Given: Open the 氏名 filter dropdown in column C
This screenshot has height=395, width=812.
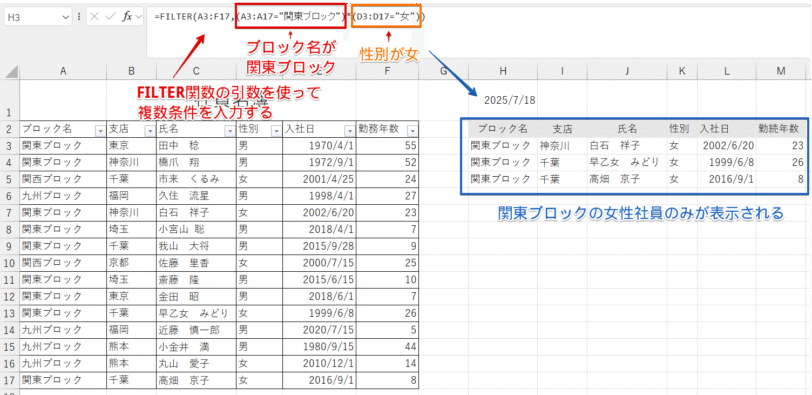Looking at the screenshot, I should tap(229, 130).
